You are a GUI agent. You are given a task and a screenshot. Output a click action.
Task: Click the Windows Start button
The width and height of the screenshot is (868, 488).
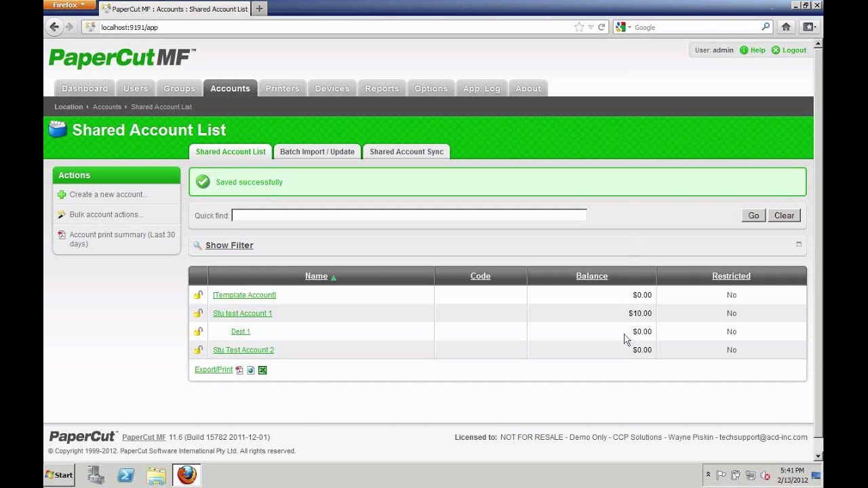click(59, 475)
